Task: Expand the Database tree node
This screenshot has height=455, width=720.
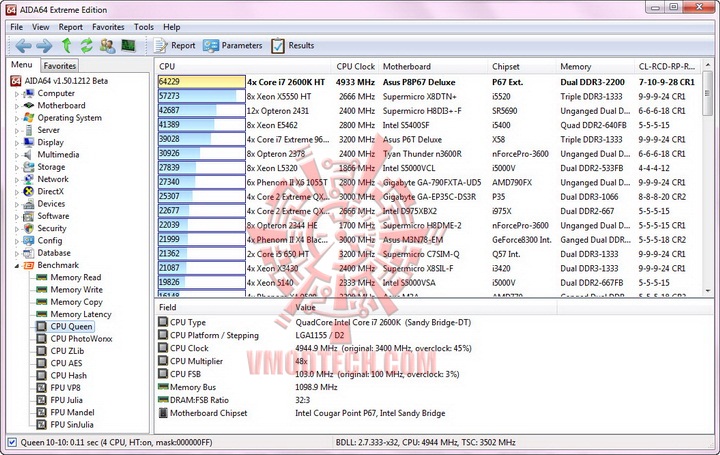Action: click(17, 253)
